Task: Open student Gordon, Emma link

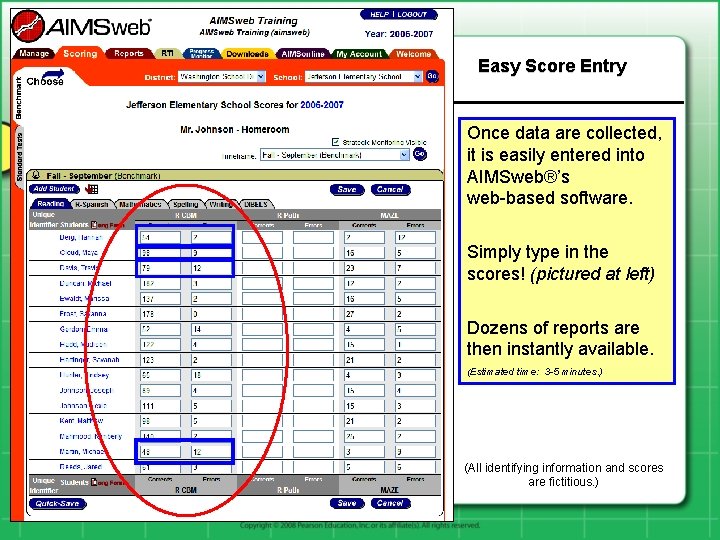Action: 84,329
